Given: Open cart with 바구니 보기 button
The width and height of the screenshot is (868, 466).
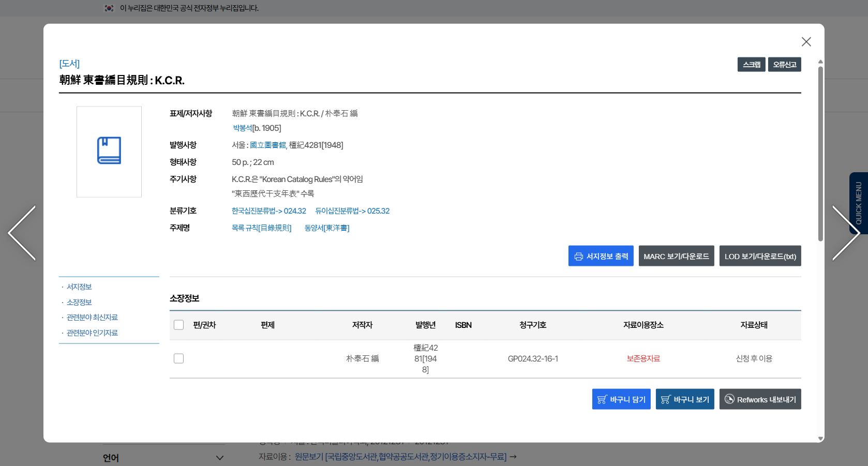Looking at the screenshot, I should click(684, 399).
